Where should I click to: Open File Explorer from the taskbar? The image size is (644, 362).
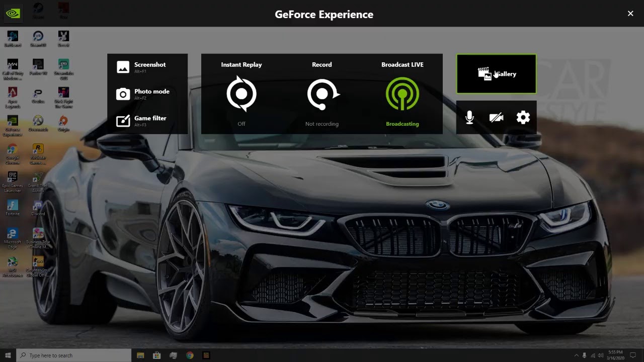140,355
